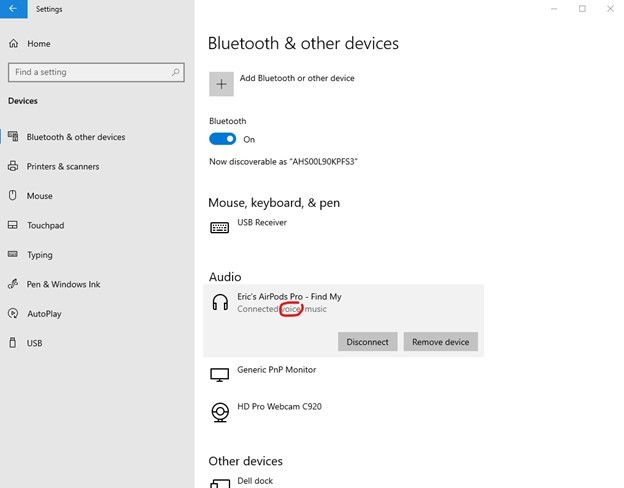The width and height of the screenshot is (624, 488).
Task: Click the keyboard icon beside USB Receiver
Action: coord(219,228)
